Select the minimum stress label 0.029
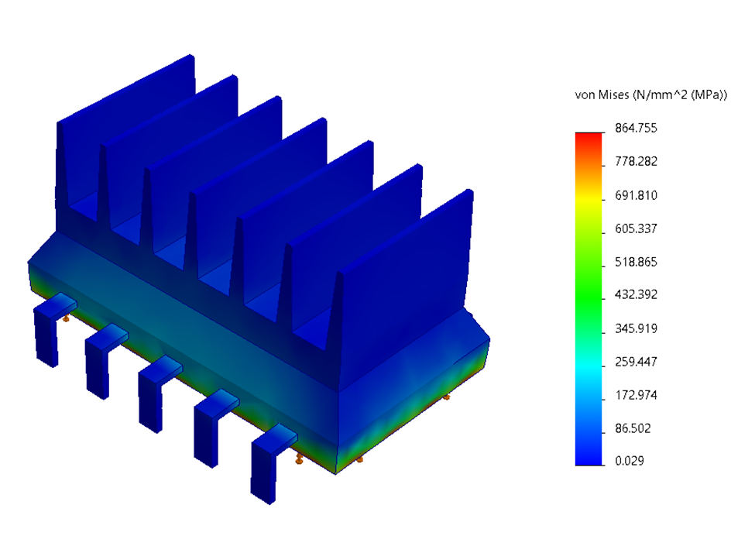Screen dimensions: 755x560 (x=625, y=461)
